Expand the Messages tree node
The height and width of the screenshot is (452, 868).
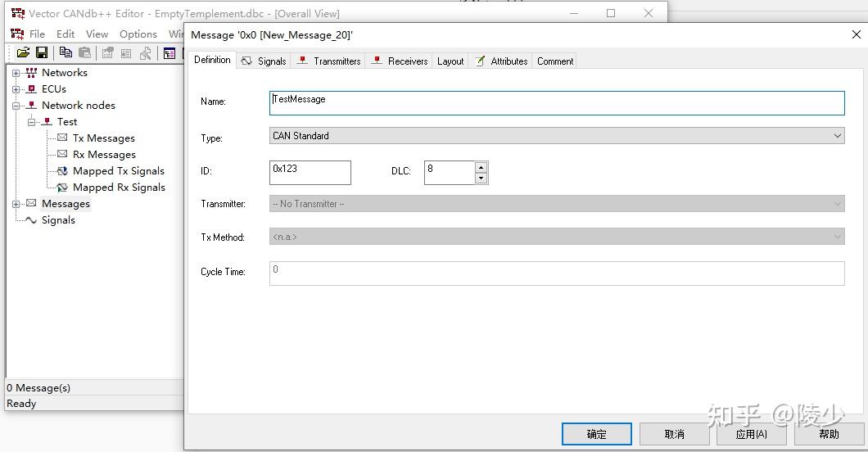16,204
